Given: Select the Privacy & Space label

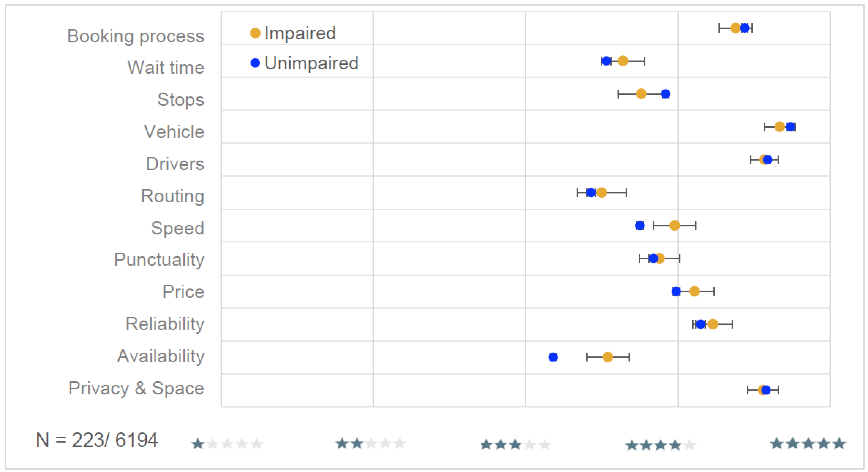Looking at the screenshot, I should click(x=136, y=388).
